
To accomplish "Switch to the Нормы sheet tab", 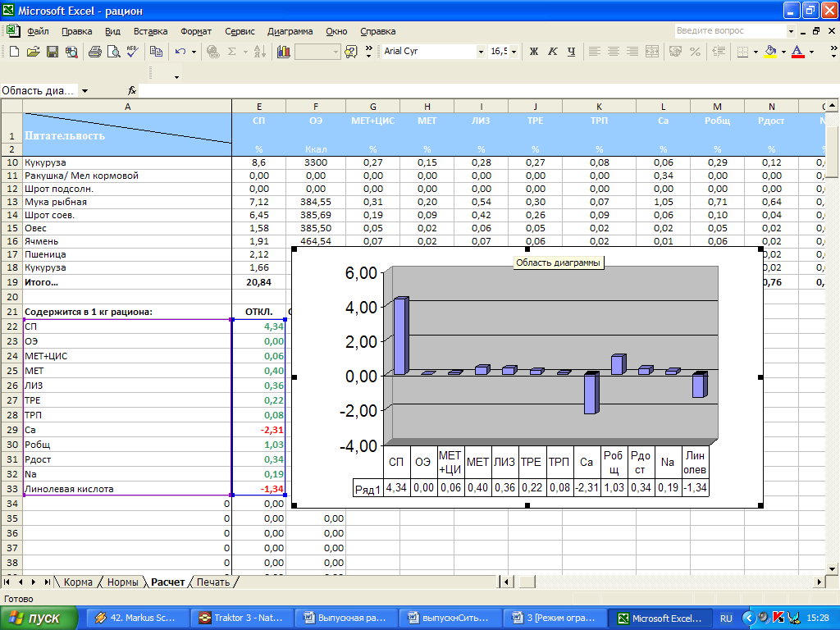I will pyautogui.click(x=122, y=582).
